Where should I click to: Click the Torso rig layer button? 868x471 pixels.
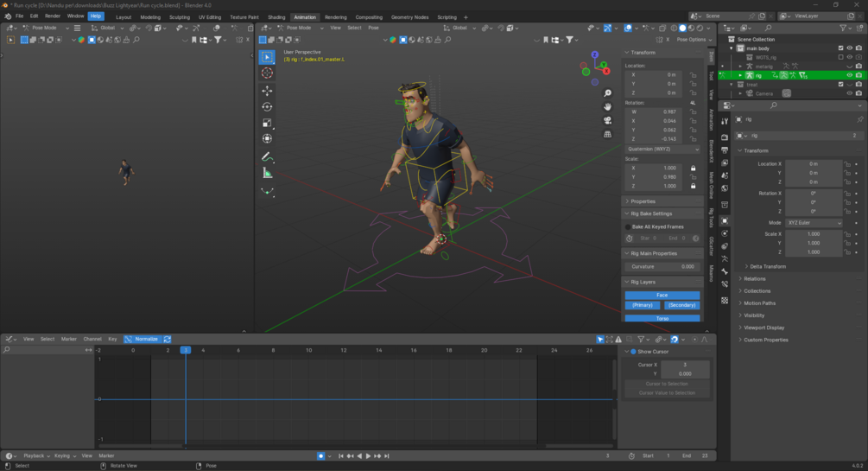(x=662, y=319)
